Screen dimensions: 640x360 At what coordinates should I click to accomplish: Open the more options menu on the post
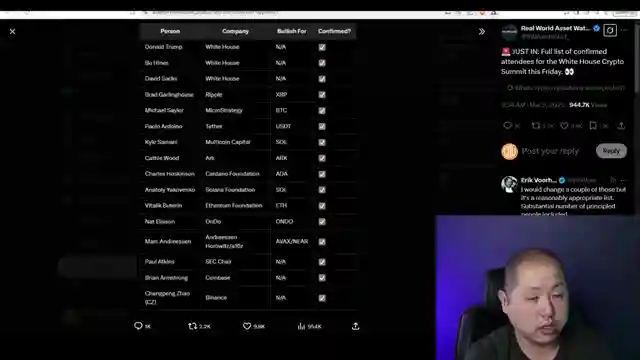(x=624, y=30)
